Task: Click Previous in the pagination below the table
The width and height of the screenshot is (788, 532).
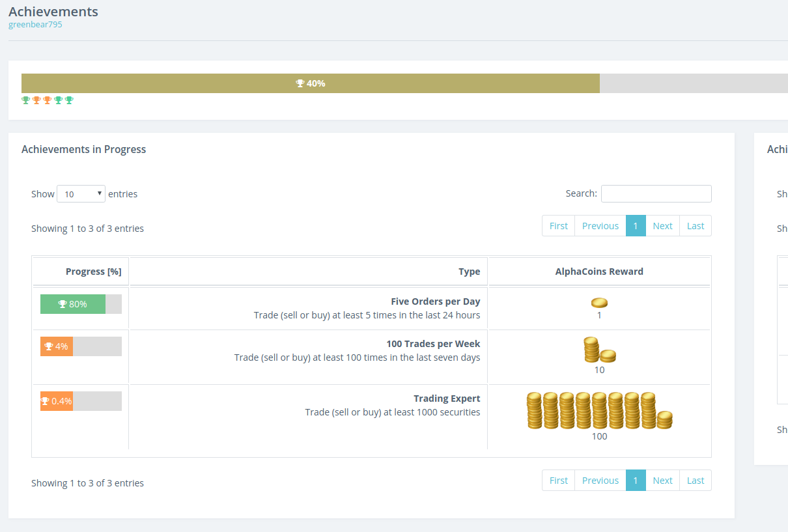Action: pyautogui.click(x=600, y=481)
